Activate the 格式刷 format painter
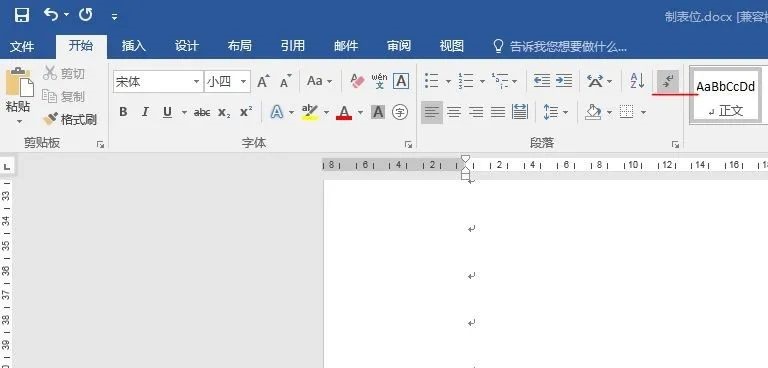The height and width of the screenshot is (368, 768). coord(70,119)
